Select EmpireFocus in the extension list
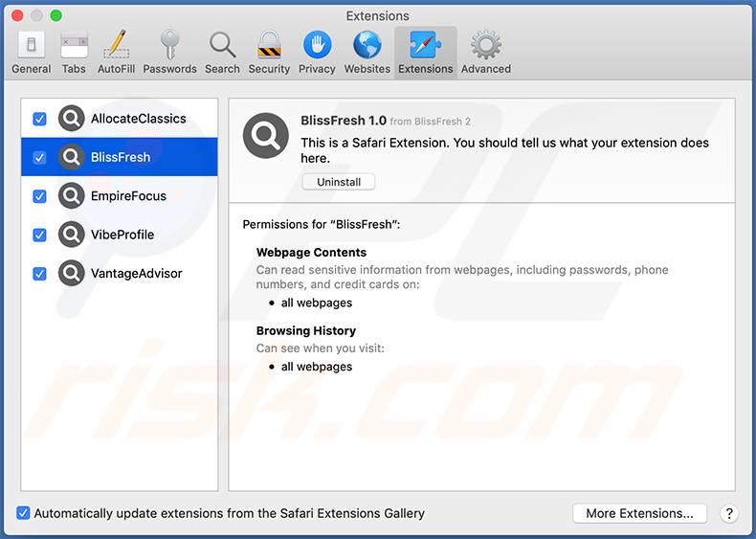Image resolution: width=756 pixels, height=539 pixels. pyautogui.click(x=120, y=196)
